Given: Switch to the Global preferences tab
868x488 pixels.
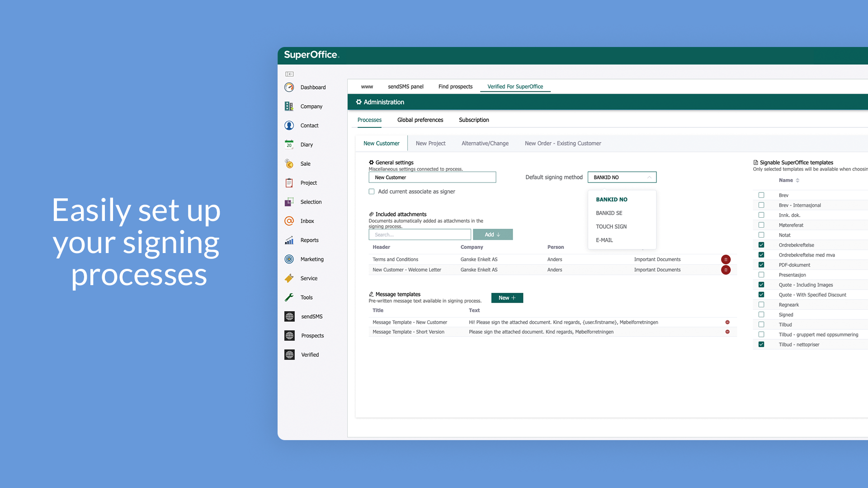Looking at the screenshot, I should [x=420, y=120].
